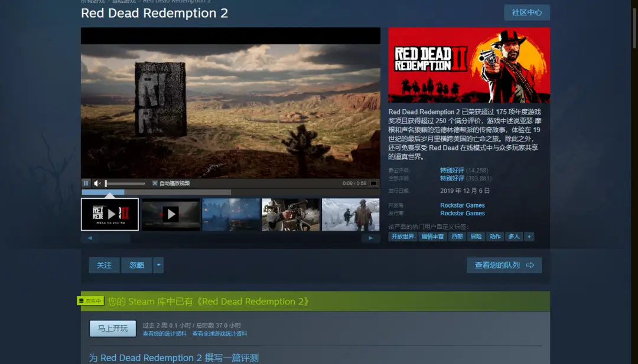
Task: Click the 该产品的热门用户自定义标签 label
Action: point(428,227)
